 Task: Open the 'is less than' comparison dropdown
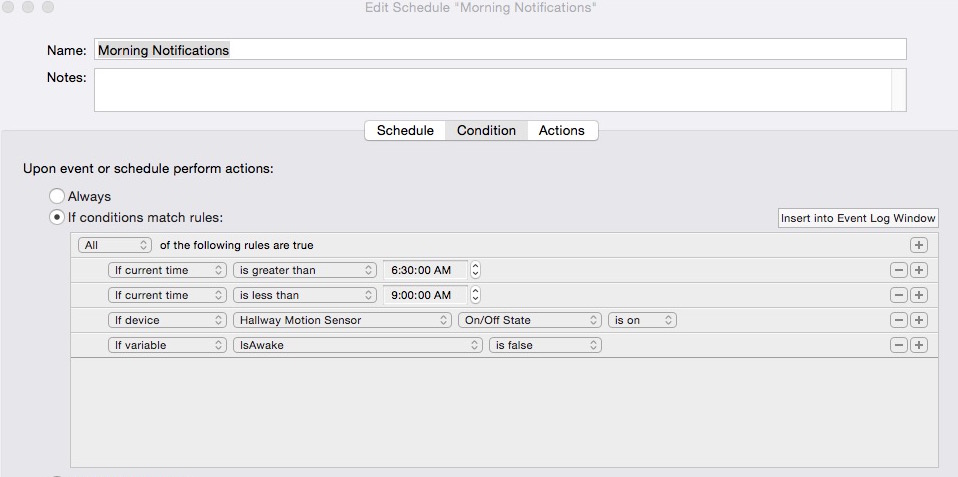pos(305,295)
